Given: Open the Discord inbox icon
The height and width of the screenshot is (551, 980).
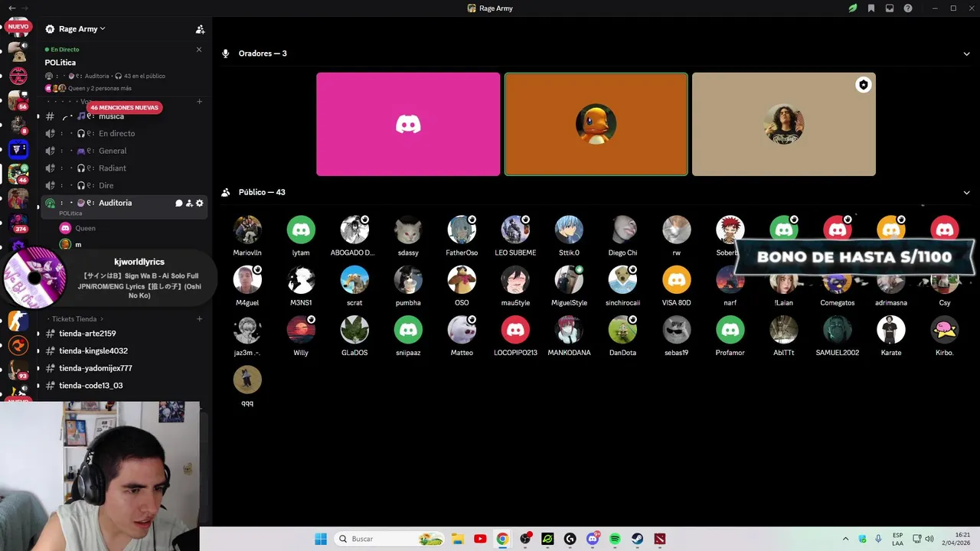Looking at the screenshot, I should point(890,8).
